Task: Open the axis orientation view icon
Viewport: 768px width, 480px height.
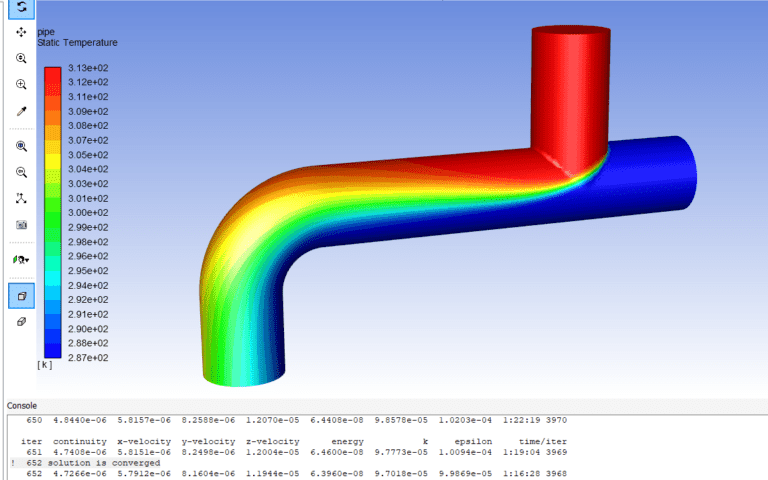Action: tap(21, 198)
